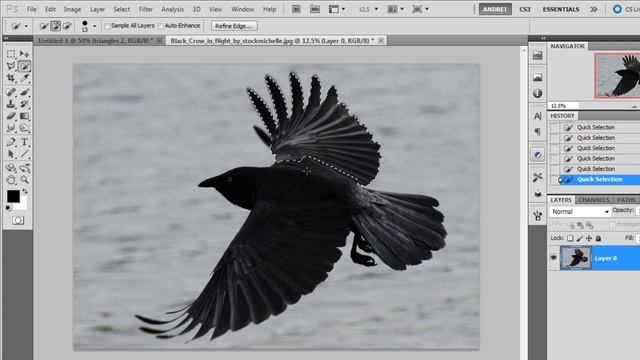Swap foreground and background colors
The image size is (640, 360).
point(25,191)
